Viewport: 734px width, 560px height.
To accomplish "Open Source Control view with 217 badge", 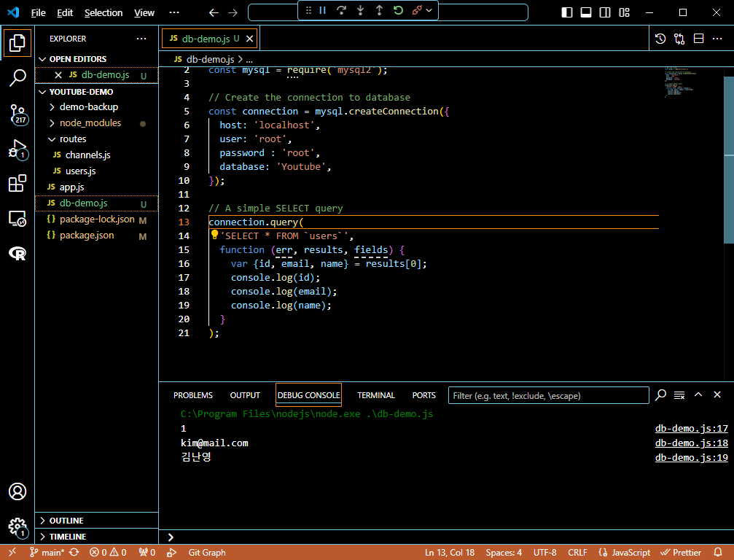I will (x=18, y=114).
